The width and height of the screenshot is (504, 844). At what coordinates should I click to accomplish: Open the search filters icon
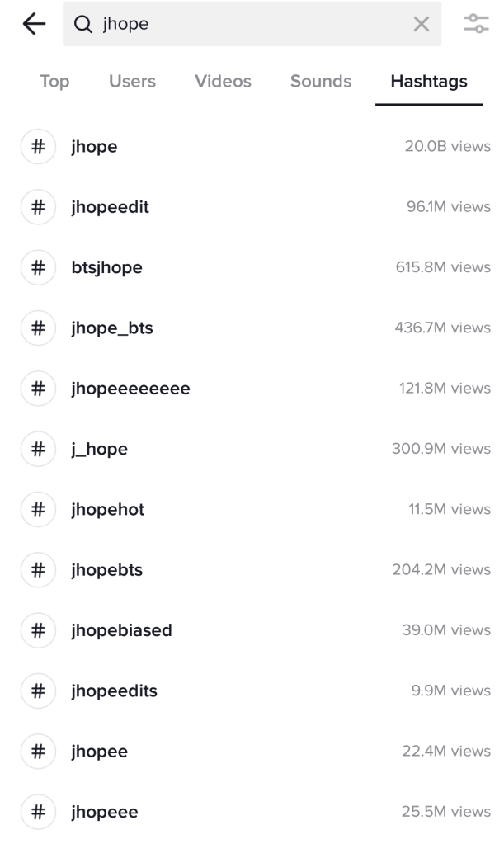click(476, 25)
